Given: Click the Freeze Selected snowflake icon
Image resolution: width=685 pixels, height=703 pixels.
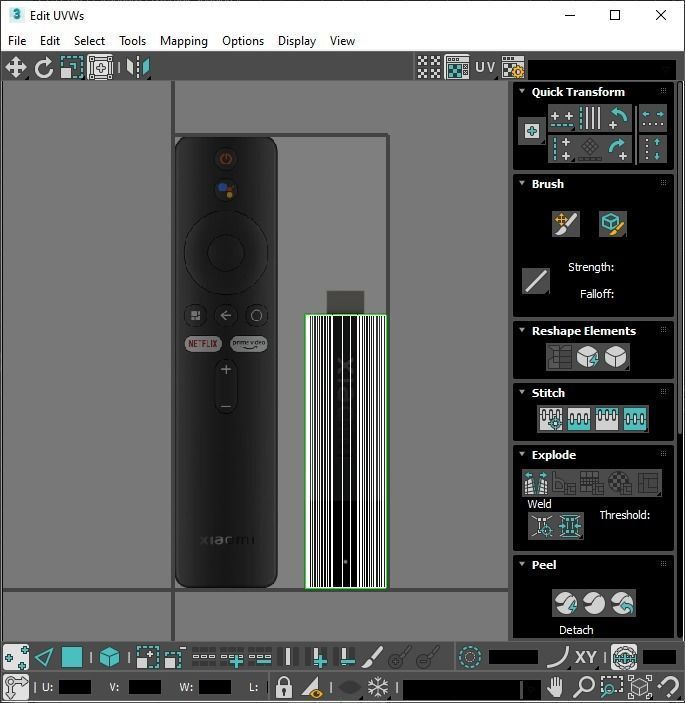Looking at the screenshot, I should (378, 686).
